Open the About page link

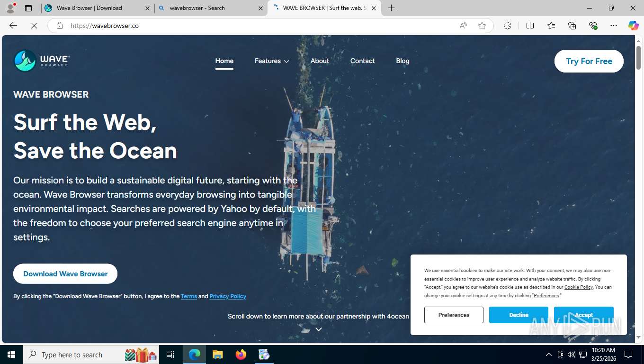click(x=320, y=61)
